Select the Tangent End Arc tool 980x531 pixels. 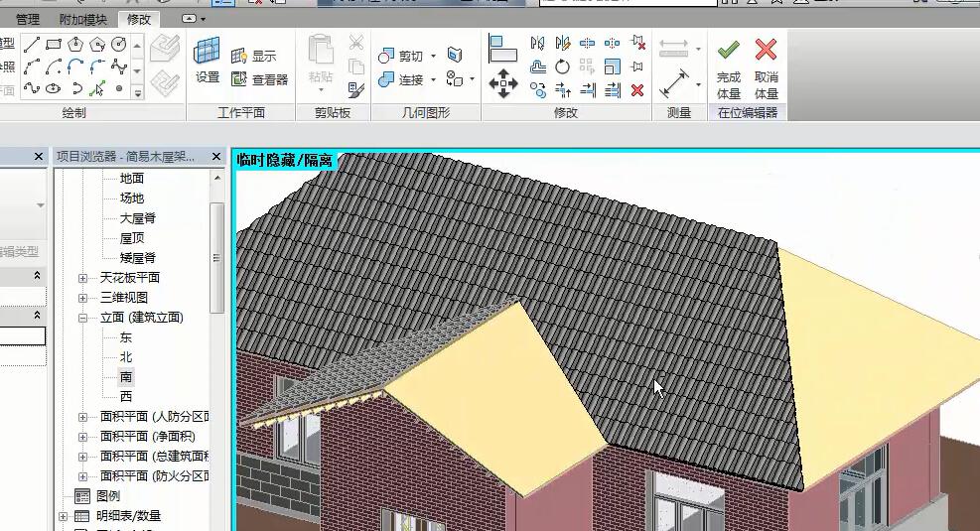coord(75,66)
